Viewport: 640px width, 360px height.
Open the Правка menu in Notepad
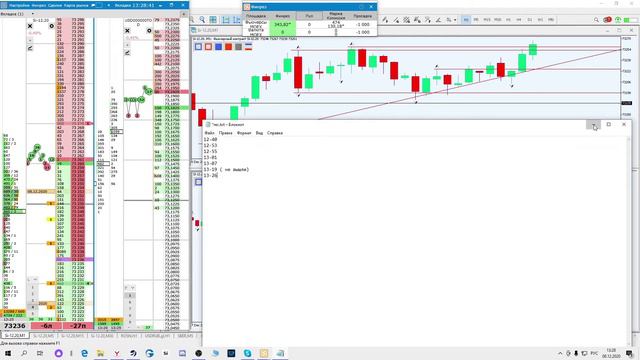(225, 133)
